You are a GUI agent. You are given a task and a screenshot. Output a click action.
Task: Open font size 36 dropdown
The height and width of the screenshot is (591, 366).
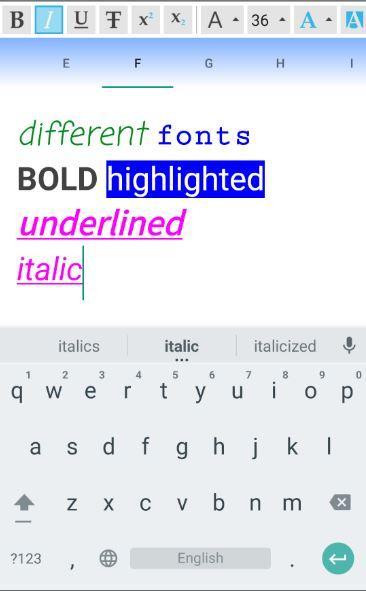point(268,20)
